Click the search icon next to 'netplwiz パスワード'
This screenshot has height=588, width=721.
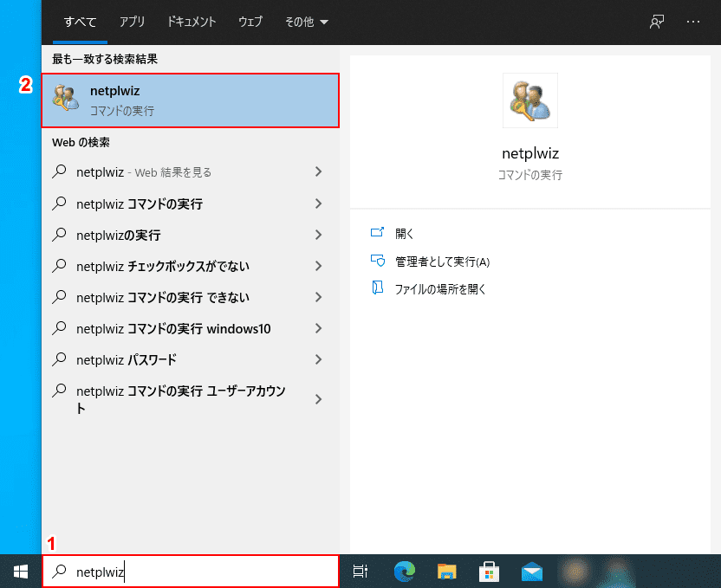pyautogui.click(x=59, y=359)
